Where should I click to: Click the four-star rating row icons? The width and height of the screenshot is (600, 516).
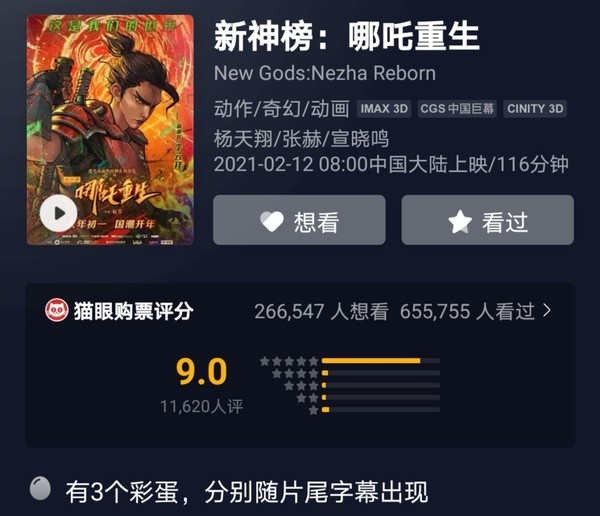[295, 373]
